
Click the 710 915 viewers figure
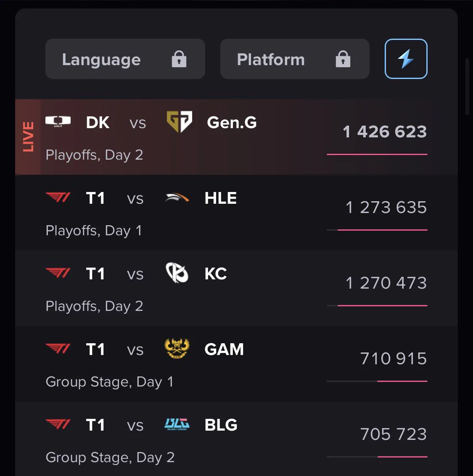point(394,358)
